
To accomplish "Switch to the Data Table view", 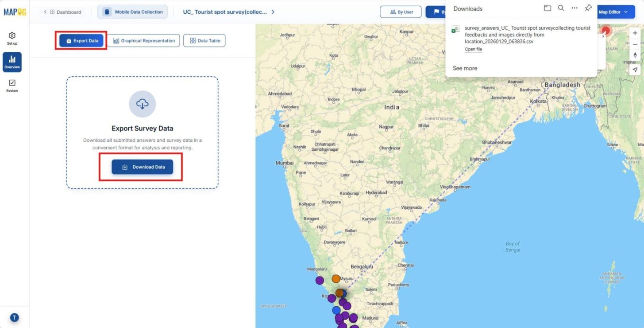I will click(x=204, y=40).
